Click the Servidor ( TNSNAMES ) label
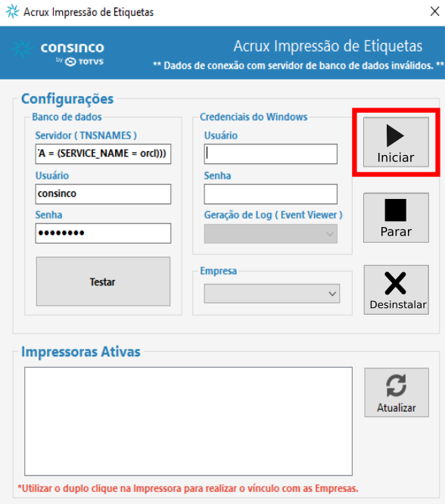 [x=86, y=135]
